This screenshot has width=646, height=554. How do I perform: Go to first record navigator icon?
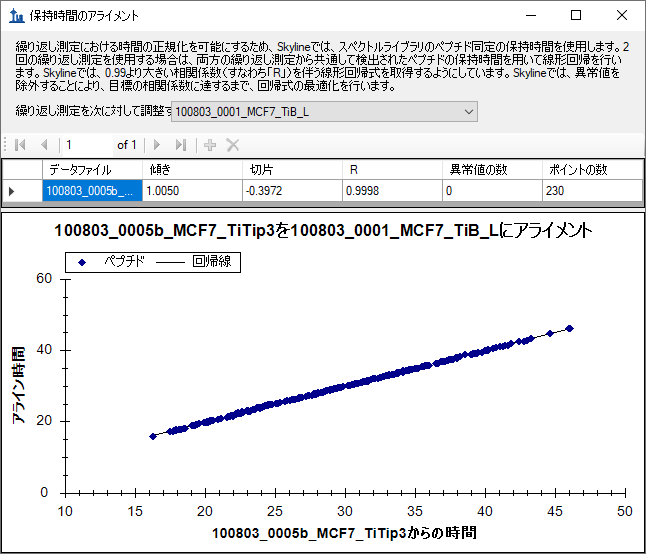20,145
